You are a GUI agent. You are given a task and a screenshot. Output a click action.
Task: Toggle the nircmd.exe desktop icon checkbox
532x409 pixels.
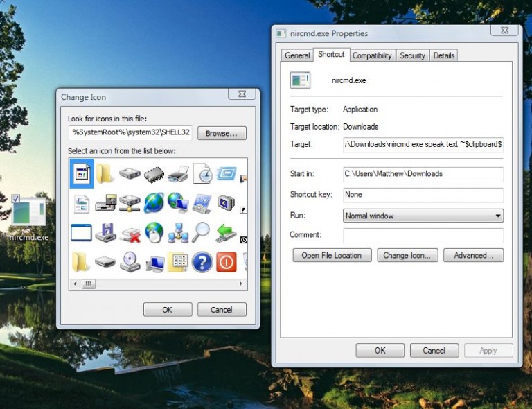pyautogui.click(x=16, y=198)
